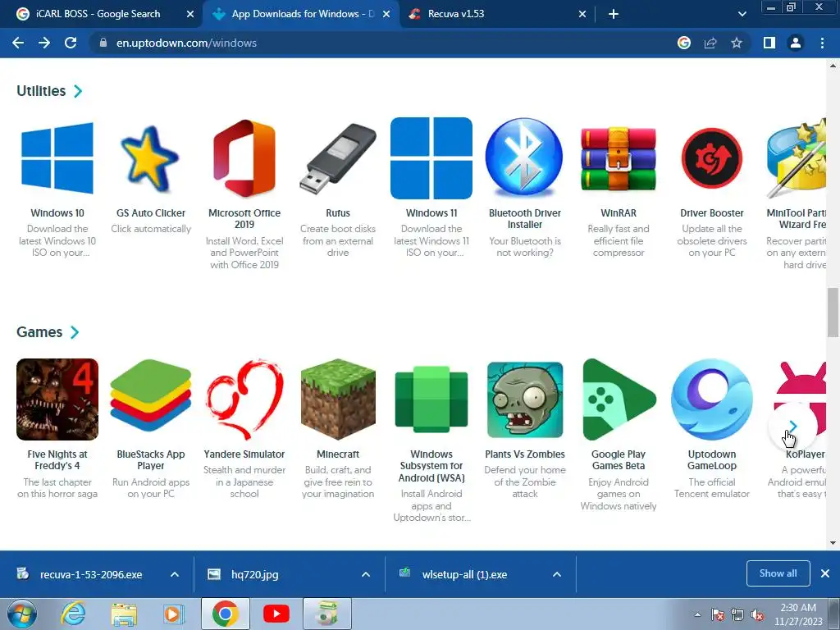The width and height of the screenshot is (840, 630).
Task: Open Windows Media Player on taskbar
Action: point(174,614)
